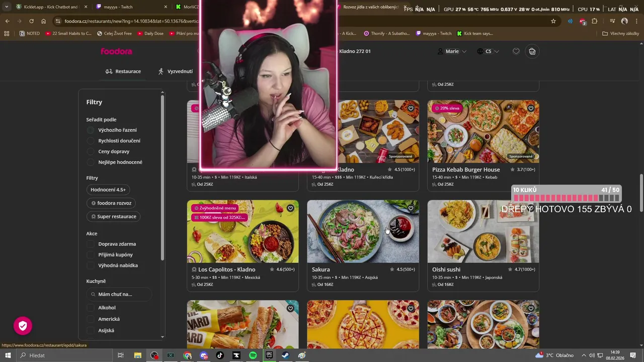The height and width of the screenshot is (362, 644).
Task: Open the Windows Start menu
Action: [x=8, y=355]
